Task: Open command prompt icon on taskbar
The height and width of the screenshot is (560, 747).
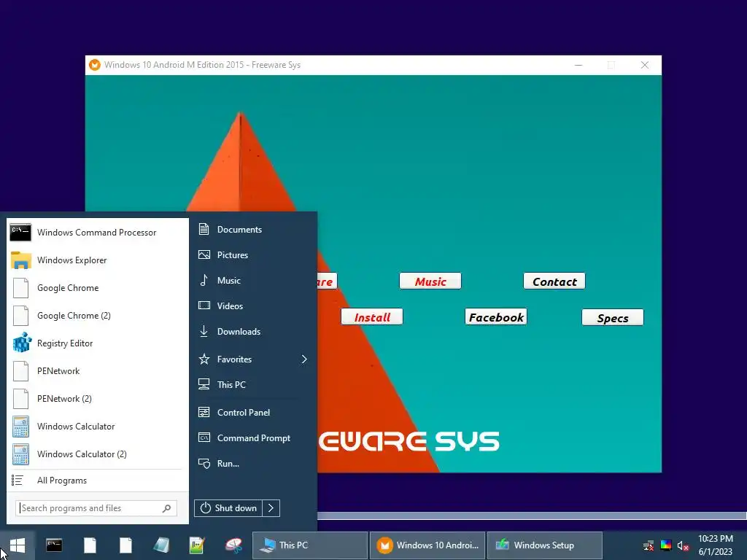Action: 54,545
